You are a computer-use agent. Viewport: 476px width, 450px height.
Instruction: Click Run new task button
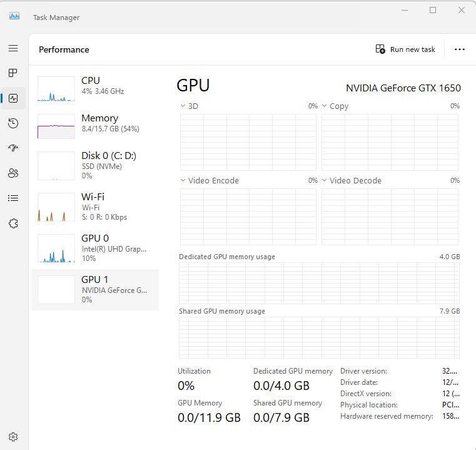[x=405, y=49]
